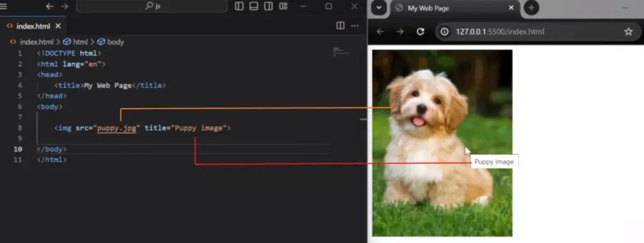Open browser tab search dropdown arrow
Image resolution: width=644 pixels, height=243 pixels.
click(379, 8)
